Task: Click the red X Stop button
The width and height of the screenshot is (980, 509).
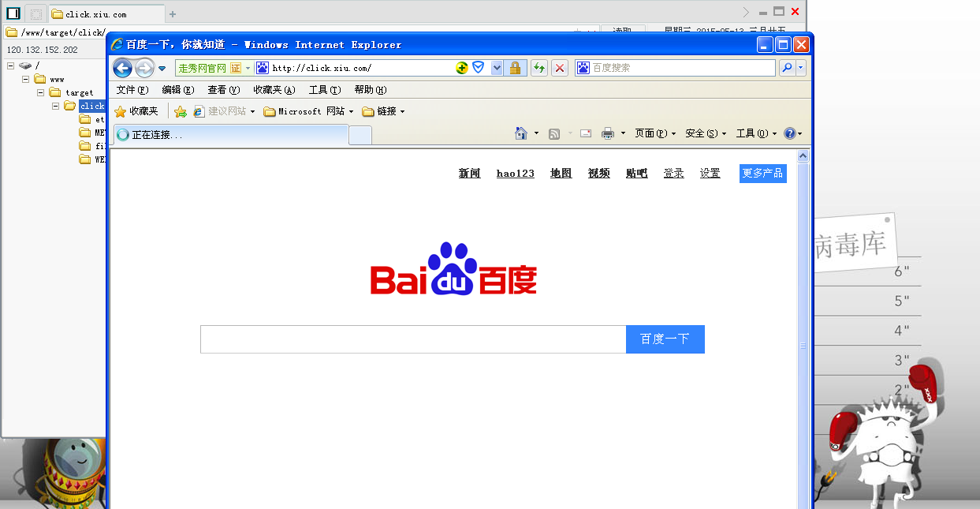Action: 560,68
